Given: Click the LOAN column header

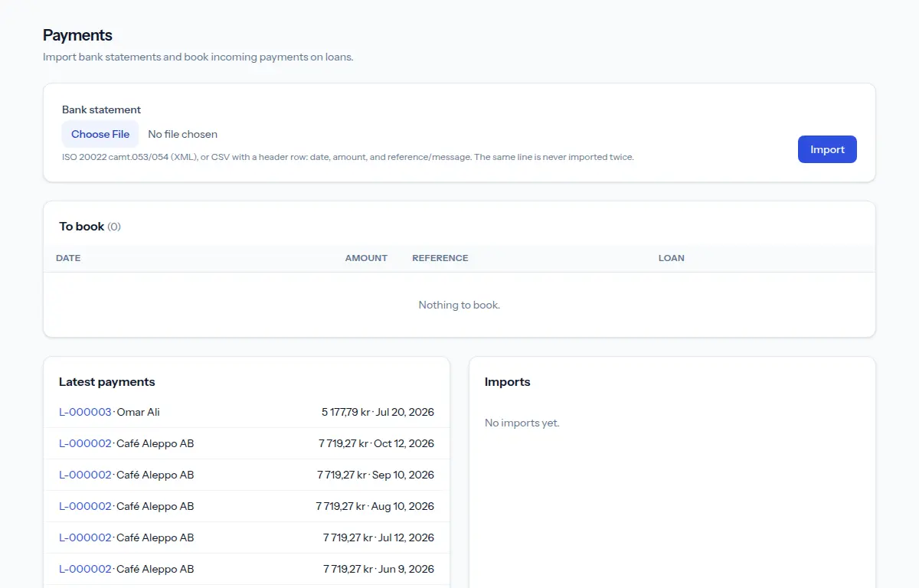Looking at the screenshot, I should click(672, 258).
